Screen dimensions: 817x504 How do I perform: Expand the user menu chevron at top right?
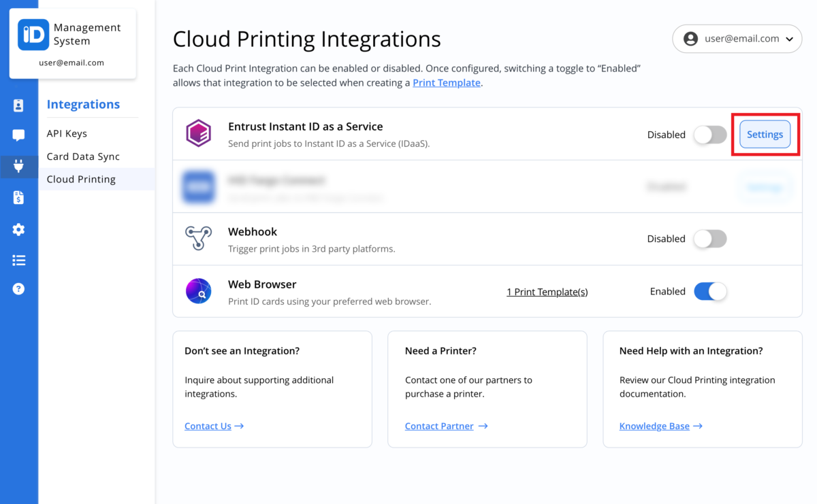790,39
